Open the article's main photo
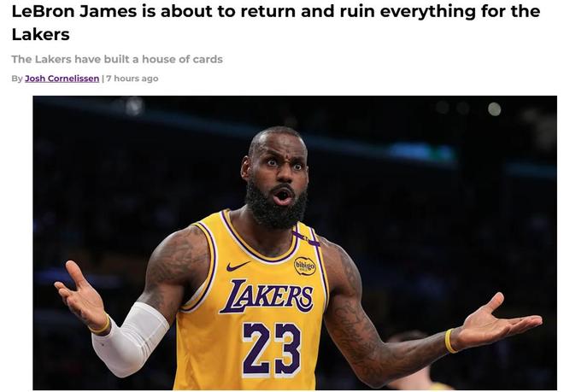Image resolution: width=564 pixels, height=392 pixels. coord(295,243)
